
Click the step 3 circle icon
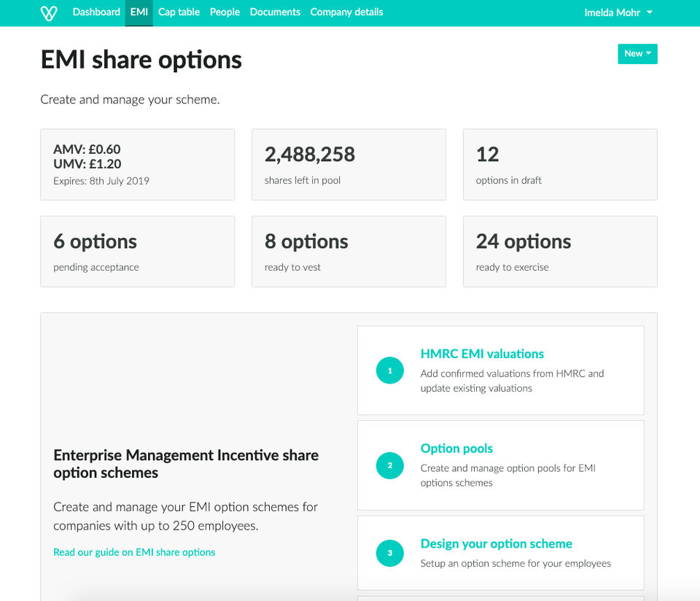[390, 553]
